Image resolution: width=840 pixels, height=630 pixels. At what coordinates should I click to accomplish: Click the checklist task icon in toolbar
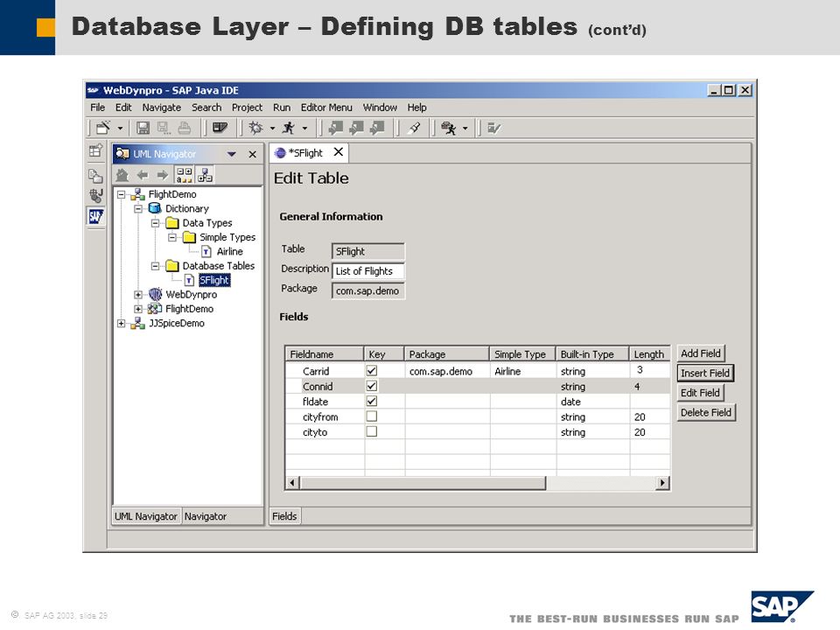[x=493, y=128]
